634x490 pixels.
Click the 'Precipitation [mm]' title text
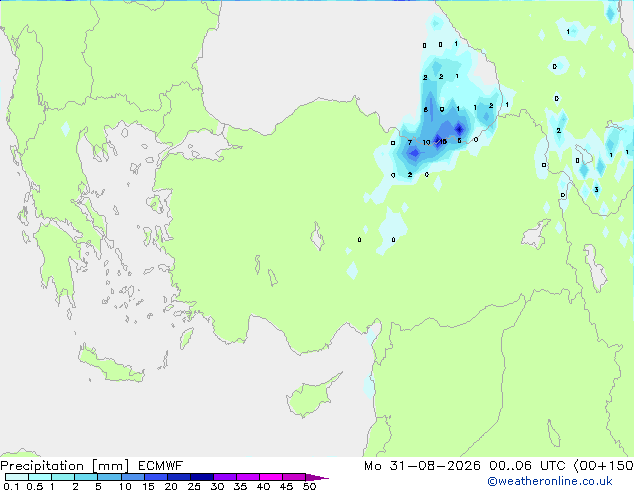tap(65, 466)
